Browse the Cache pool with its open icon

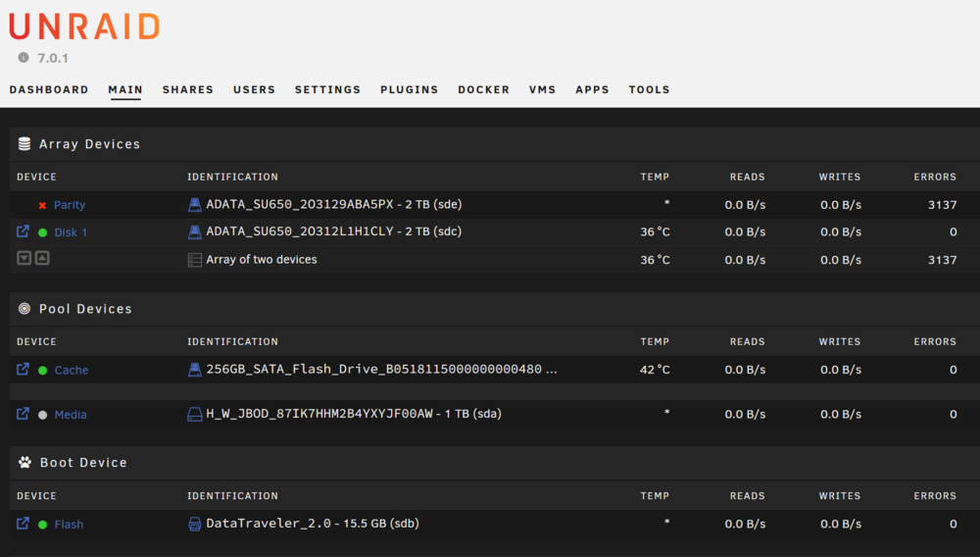pyautogui.click(x=23, y=369)
